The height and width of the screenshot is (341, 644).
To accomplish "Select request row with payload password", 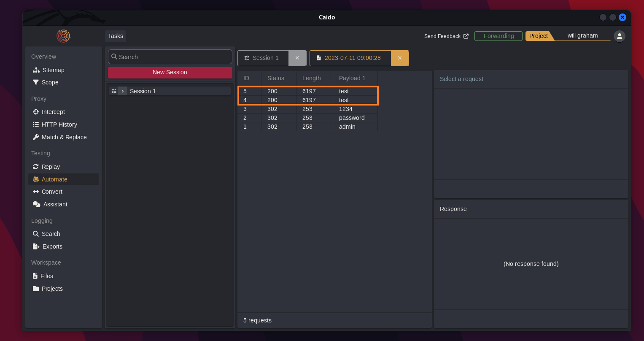I will [307, 118].
